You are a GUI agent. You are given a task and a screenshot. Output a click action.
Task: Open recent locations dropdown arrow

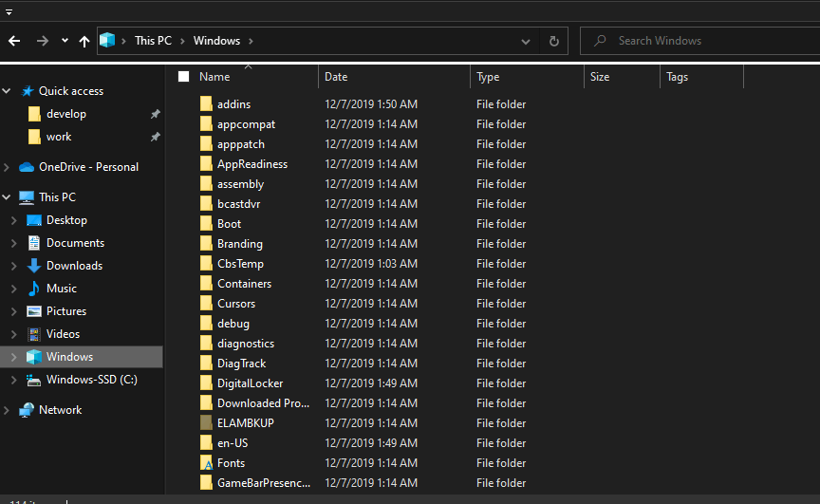coord(65,40)
